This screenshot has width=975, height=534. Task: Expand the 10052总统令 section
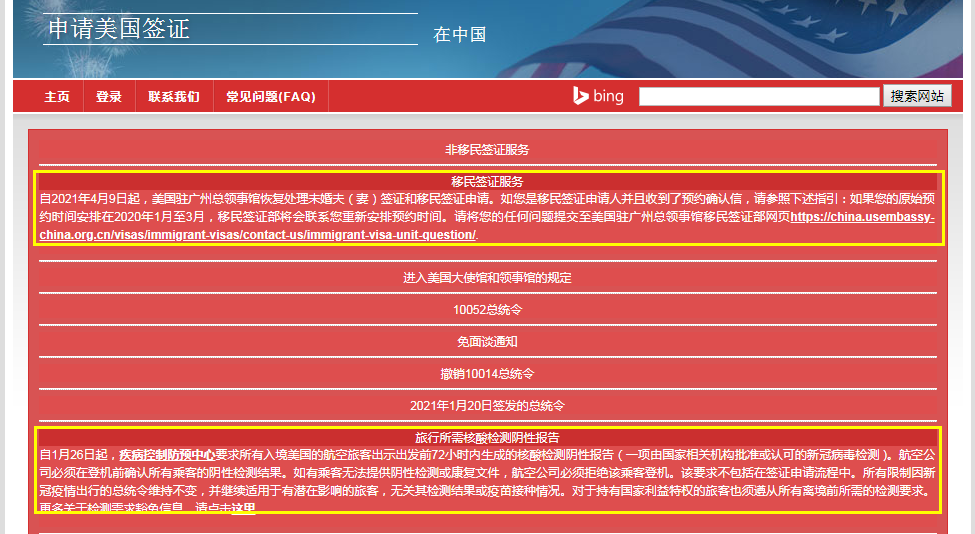click(488, 310)
